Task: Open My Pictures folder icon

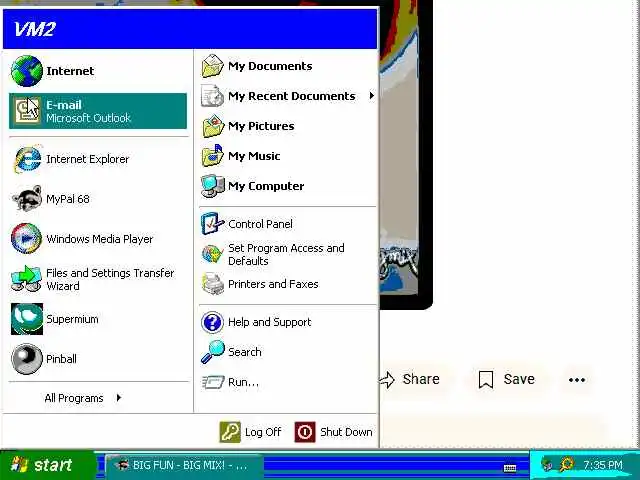Action: pos(213,126)
